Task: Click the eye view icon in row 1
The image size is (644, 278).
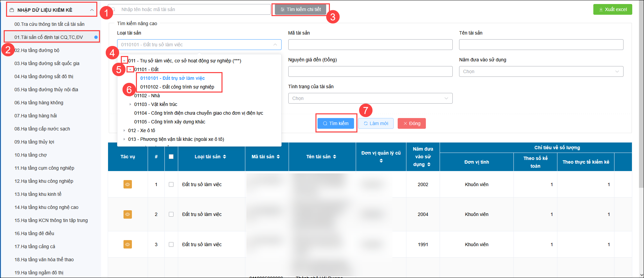Action: click(x=128, y=184)
